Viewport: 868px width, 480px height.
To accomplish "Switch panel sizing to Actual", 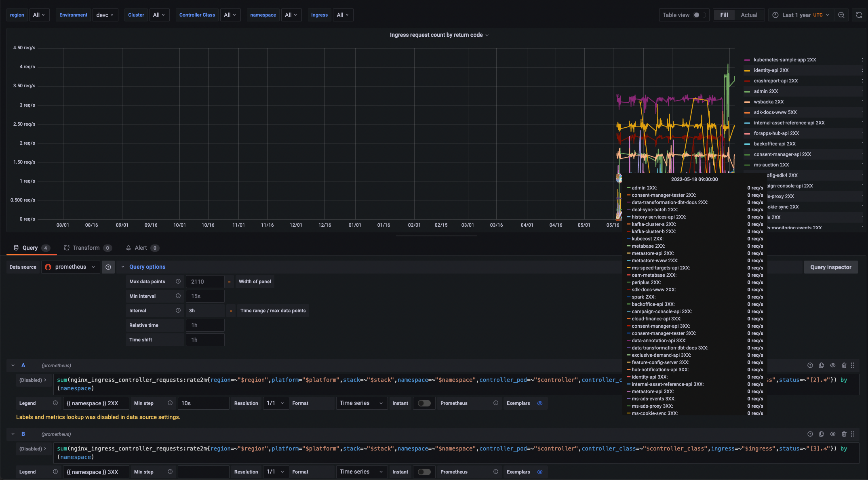I will (x=749, y=15).
